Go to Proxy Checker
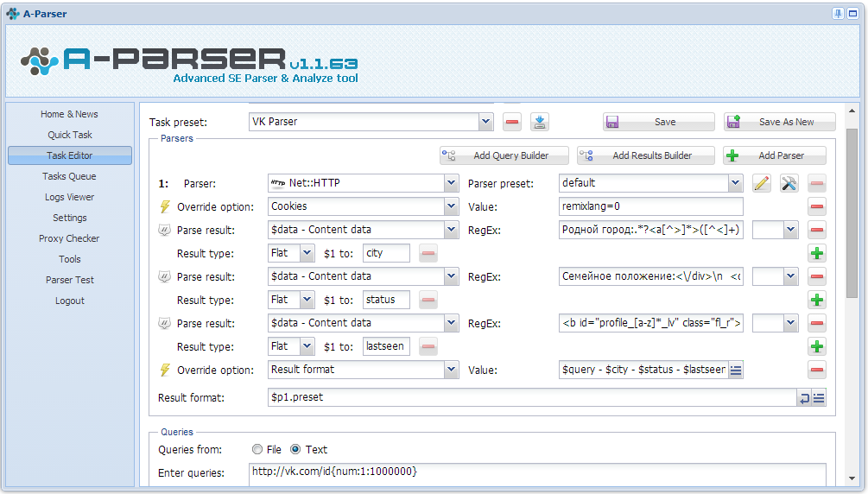This screenshot has height=494, width=868. pyautogui.click(x=69, y=238)
